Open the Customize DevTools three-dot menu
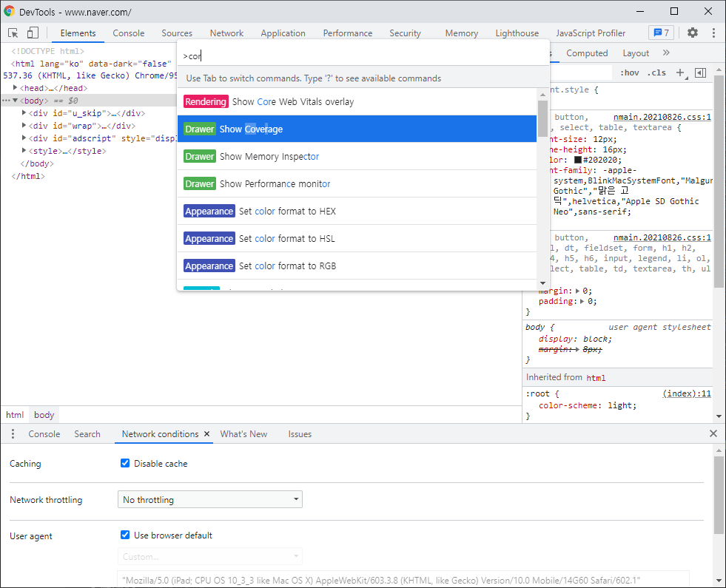This screenshot has width=726, height=588. pos(713,33)
